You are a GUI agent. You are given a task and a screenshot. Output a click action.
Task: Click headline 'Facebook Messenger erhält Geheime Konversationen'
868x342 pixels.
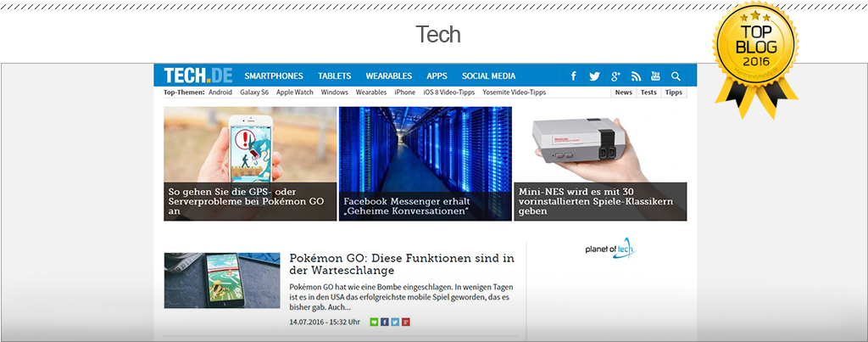(x=407, y=207)
